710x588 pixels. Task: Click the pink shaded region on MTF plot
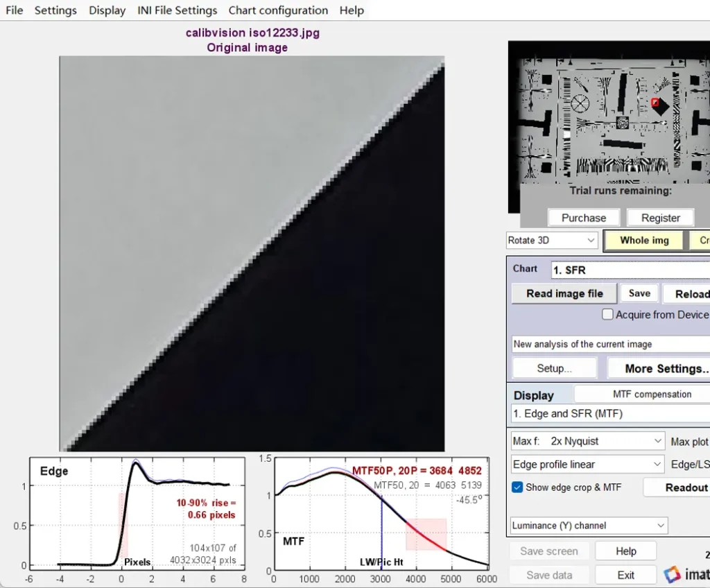tap(426, 535)
